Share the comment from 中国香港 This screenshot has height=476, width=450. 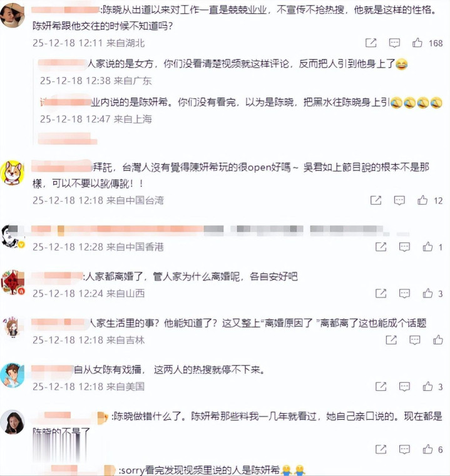(x=381, y=247)
